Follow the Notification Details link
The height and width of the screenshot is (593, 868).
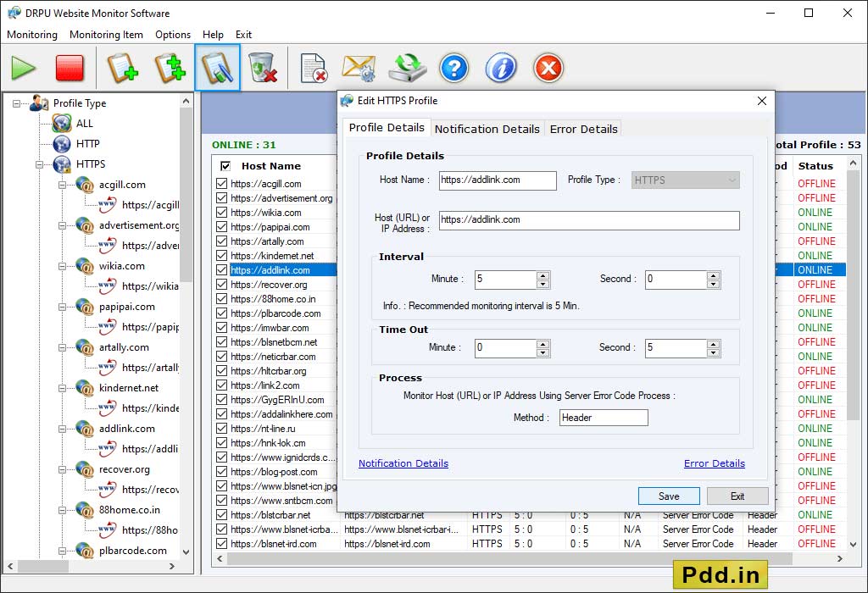(x=403, y=463)
